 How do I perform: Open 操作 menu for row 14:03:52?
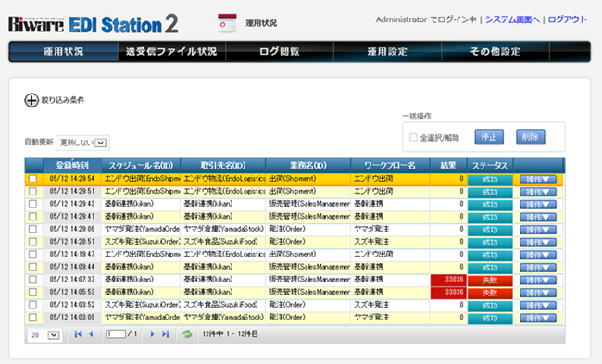pos(538,306)
